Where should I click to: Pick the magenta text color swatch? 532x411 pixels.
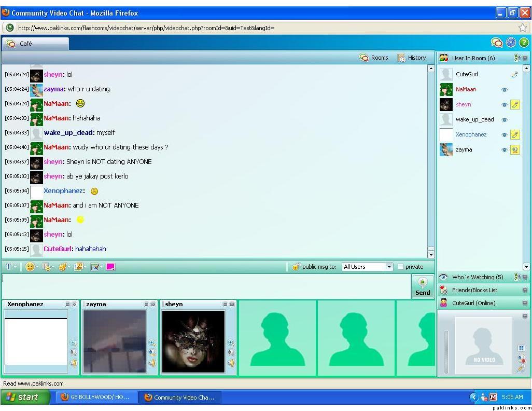pyautogui.click(x=110, y=267)
